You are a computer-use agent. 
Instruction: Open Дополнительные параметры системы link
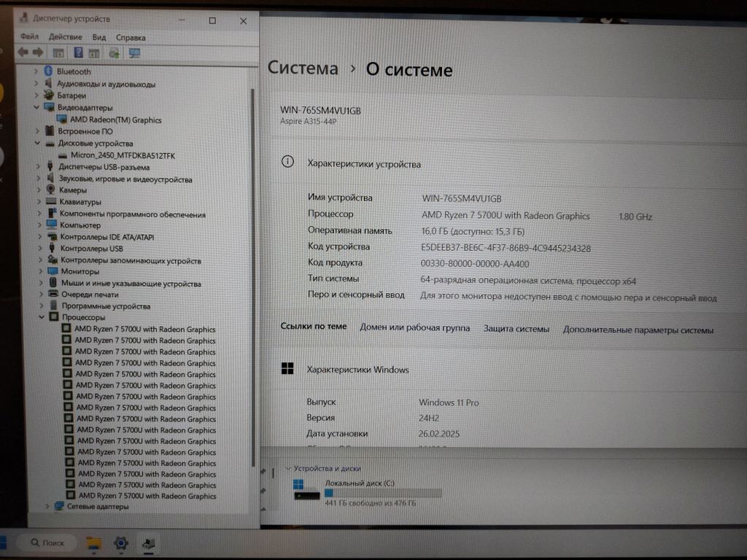click(638, 330)
